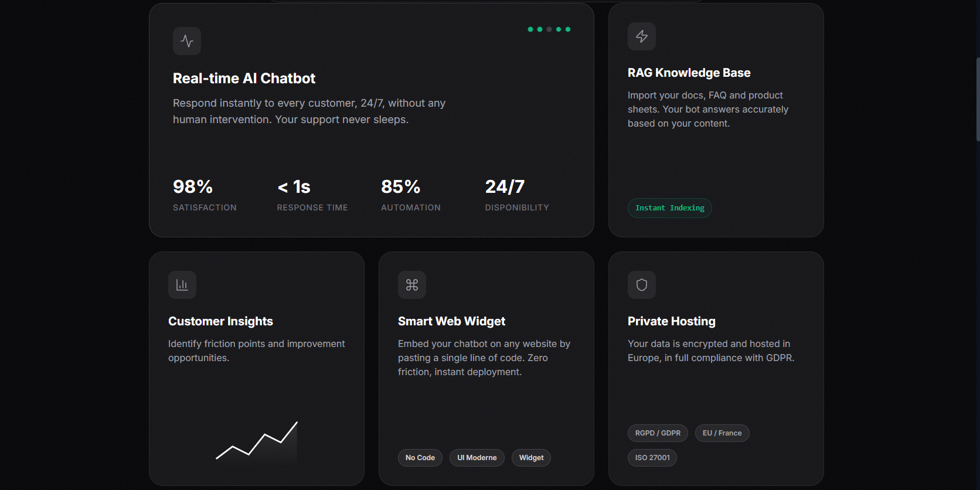Click the command key icon on Smart Web Widget
This screenshot has width=980, height=490.
click(x=412, y=285)
